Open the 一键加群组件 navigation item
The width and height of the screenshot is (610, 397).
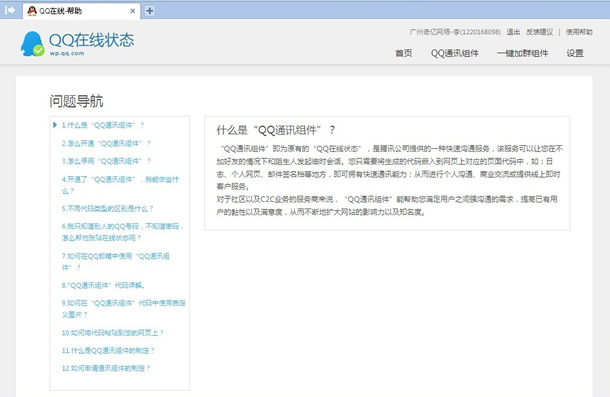pyautogui.click(x=522, y=53)
